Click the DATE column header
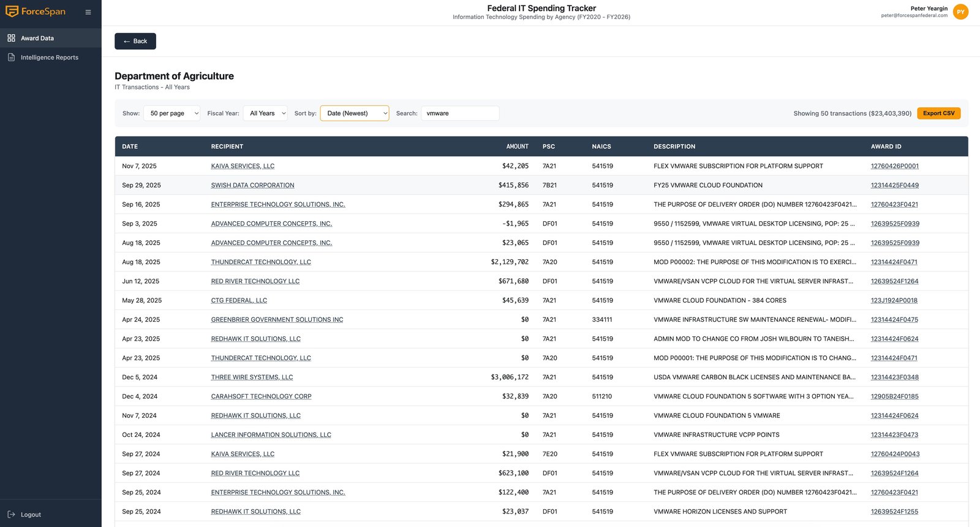The width and height of the screenshot is (980, 527). coord(130,146)
